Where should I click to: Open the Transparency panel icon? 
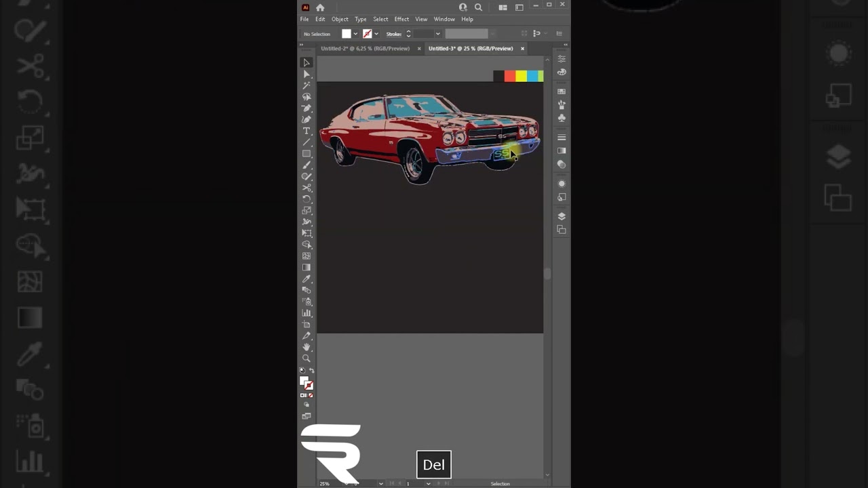coord(561,164)
